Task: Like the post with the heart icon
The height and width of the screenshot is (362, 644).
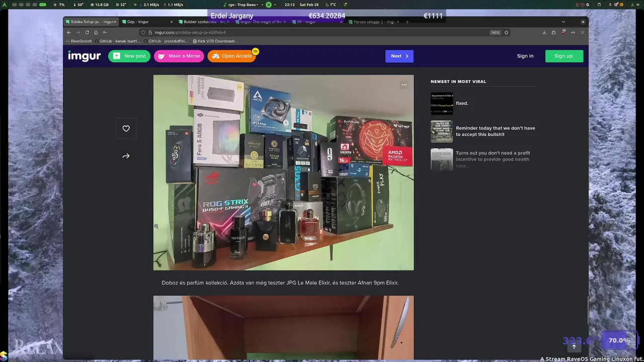Action: tap(126, 129)
